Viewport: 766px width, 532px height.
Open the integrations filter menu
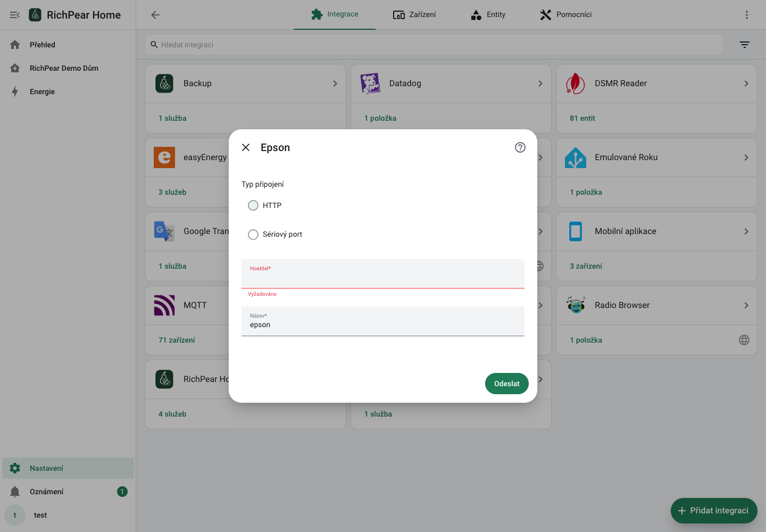point(745,45)
